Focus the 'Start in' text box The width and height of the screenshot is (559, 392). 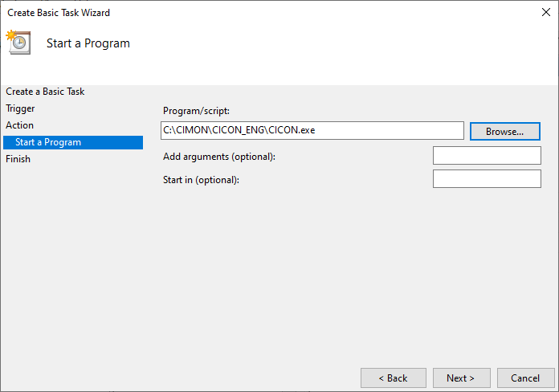[487, 178]
